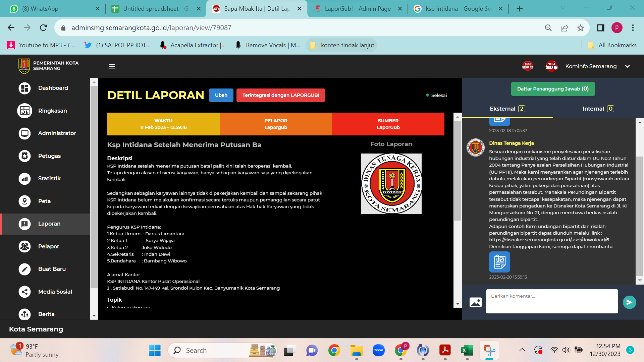
Task: Attach an image to the comment
Action: (x=475, y=302)
